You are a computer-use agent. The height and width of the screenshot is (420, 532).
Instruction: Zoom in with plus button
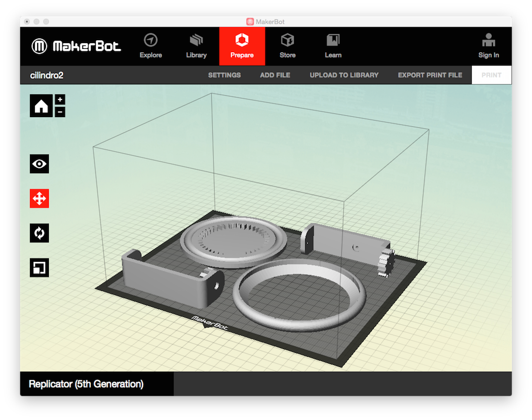pyautogui.click(x=60, y=100)
